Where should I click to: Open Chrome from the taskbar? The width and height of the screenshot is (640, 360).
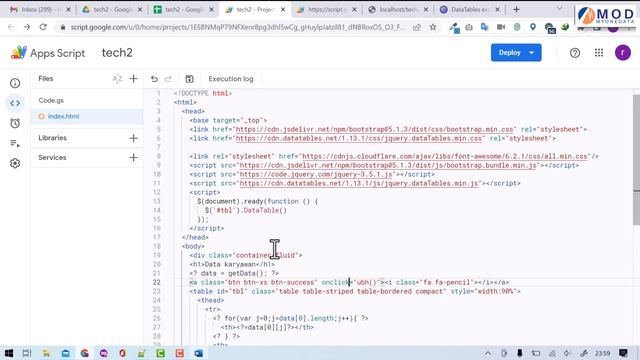(84, 353)
